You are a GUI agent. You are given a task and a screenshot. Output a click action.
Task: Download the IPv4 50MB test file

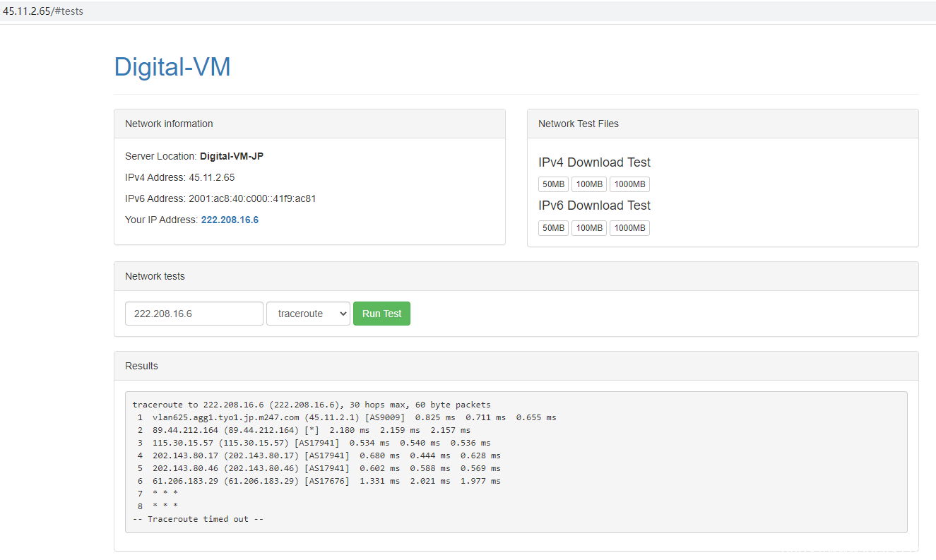click(x=553, y=184)
